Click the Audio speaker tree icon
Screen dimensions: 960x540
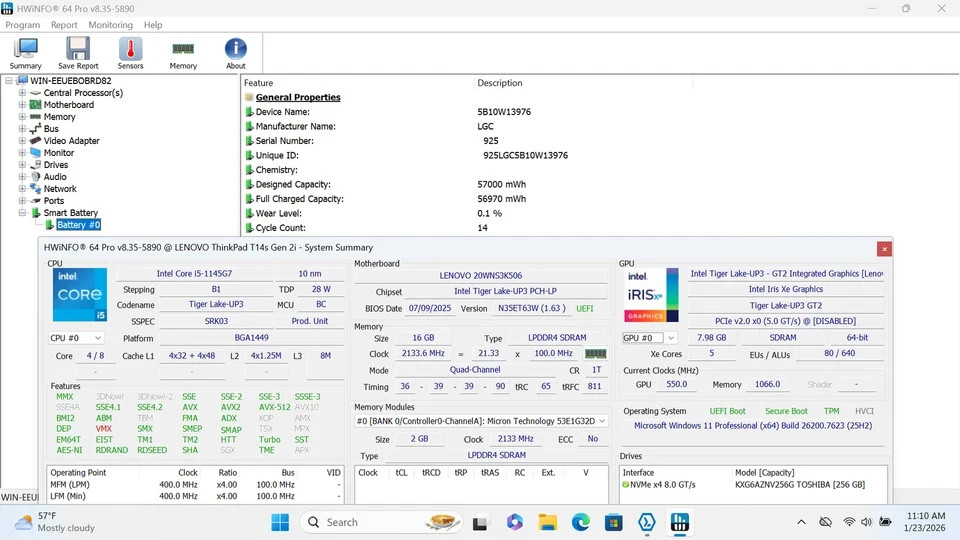click(x=36, y=177)
